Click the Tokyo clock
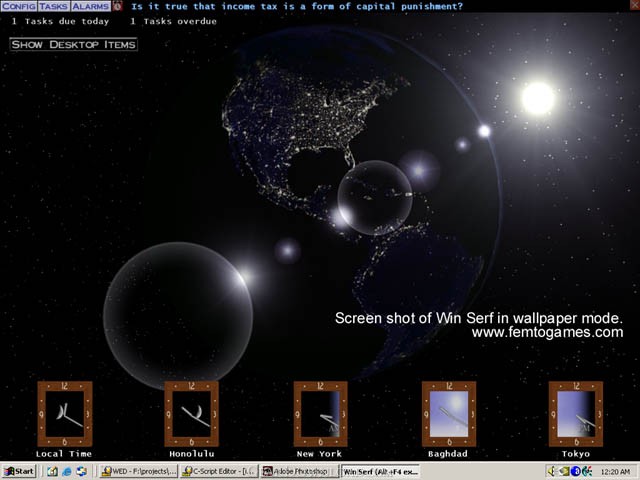The width and height of the screenshot is (640, 480). [575, 413]
